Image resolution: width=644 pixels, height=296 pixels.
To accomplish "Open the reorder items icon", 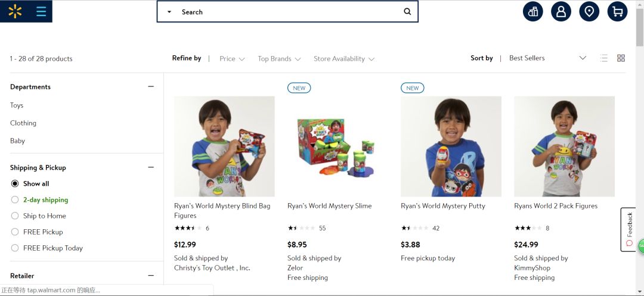I will pos(533,11).
